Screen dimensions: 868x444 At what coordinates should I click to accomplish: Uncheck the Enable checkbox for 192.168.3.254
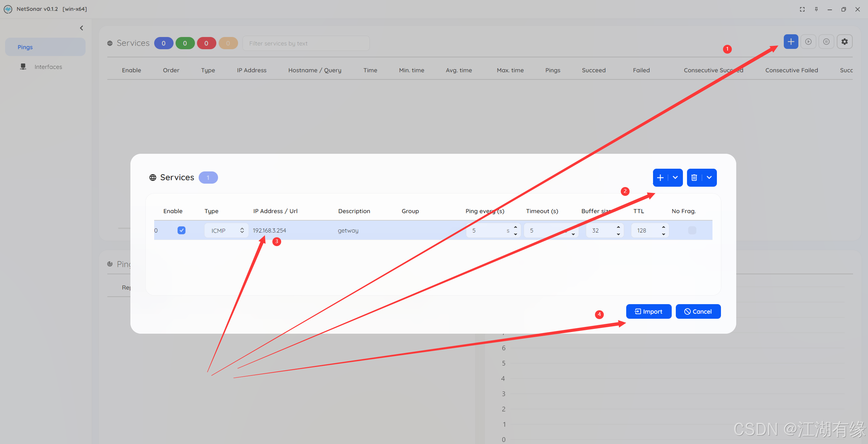click(x=181, y=230)
